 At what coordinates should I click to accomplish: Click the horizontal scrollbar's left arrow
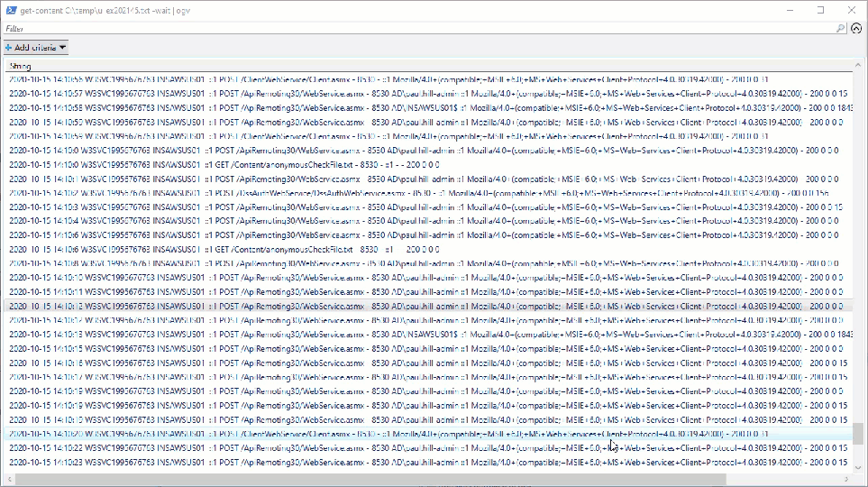pyautogui.click(x=7, y=479)
